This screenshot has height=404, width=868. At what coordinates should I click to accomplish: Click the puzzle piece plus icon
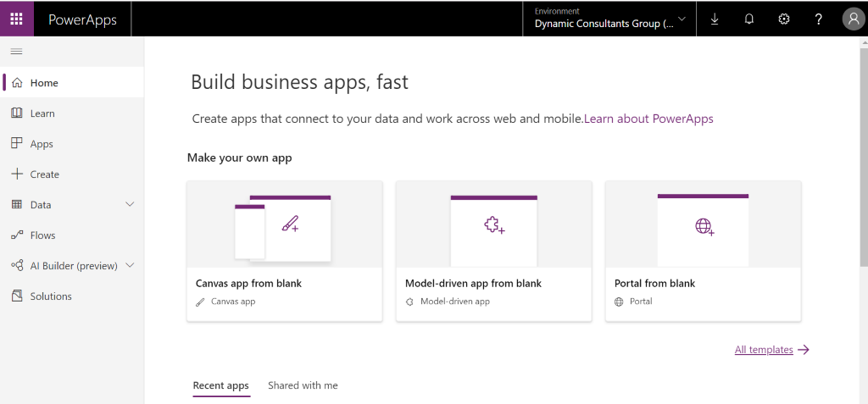click(494, 224)
